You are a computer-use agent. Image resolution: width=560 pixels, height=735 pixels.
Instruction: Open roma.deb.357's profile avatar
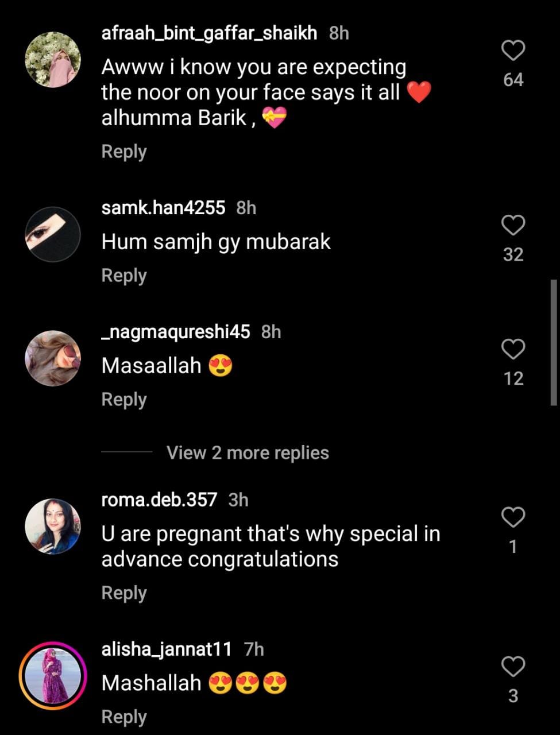53,526
